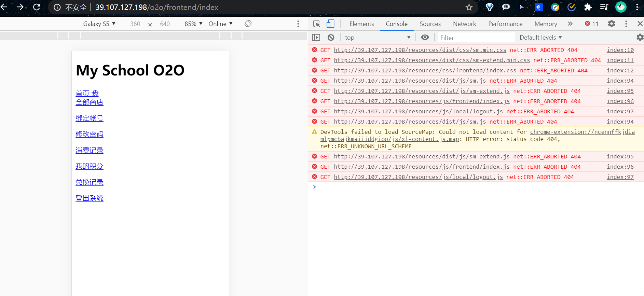The width and height of the screenshot is (644, 296).
Task: Open the Default levels dropdown
Action: click(x=541, y=37)
